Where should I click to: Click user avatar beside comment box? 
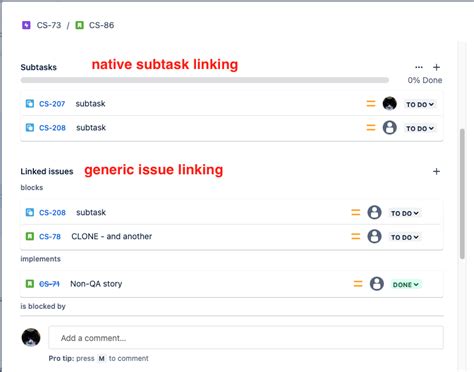click(31, 337)
